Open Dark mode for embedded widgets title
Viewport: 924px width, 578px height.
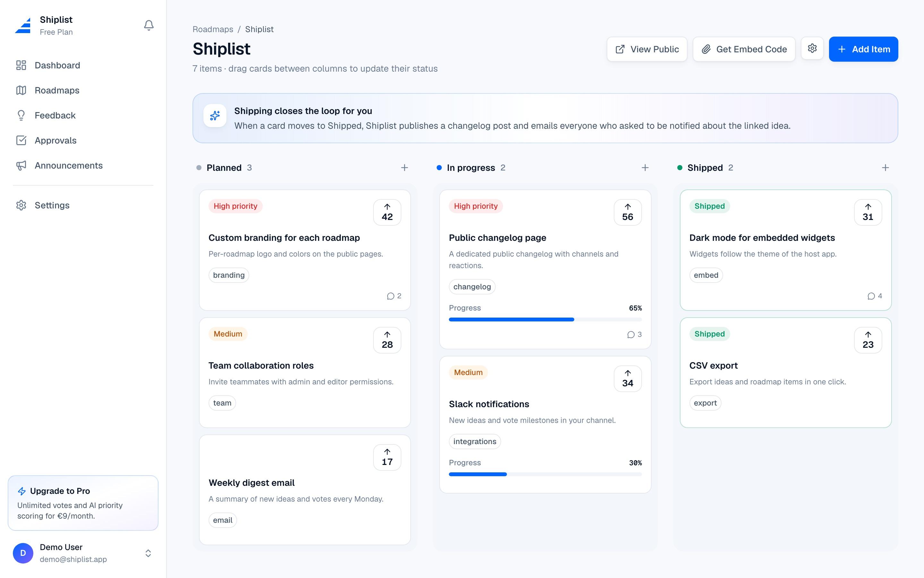click(762, 238)
